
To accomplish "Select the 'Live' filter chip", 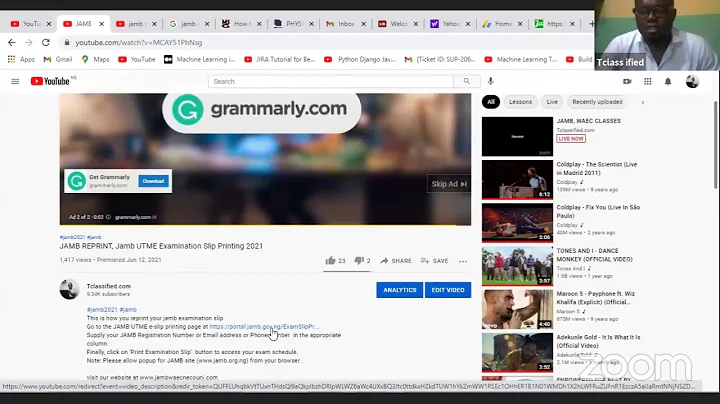I will pos(552,102).
